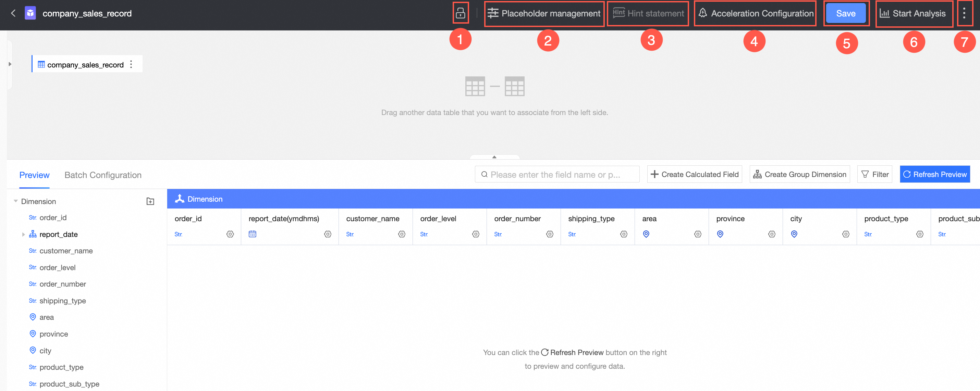Click the new folder icon beside Dimension
Screen dimensions: 980x391
pos(150,201)
